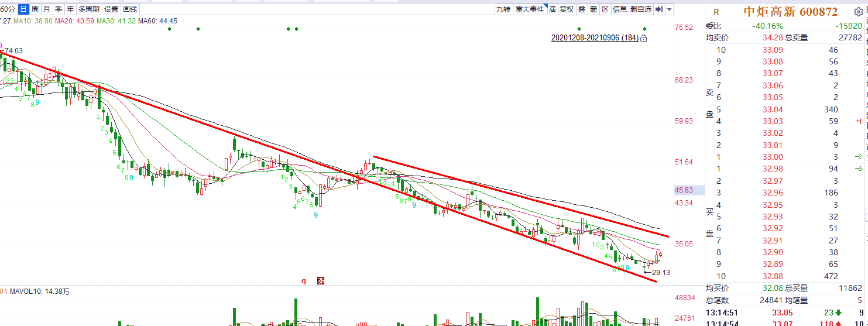Click the skip-to-end arrow toolbar icon
Screen dimensions: 868x326
pyautogui.click(x=658, y=9)
